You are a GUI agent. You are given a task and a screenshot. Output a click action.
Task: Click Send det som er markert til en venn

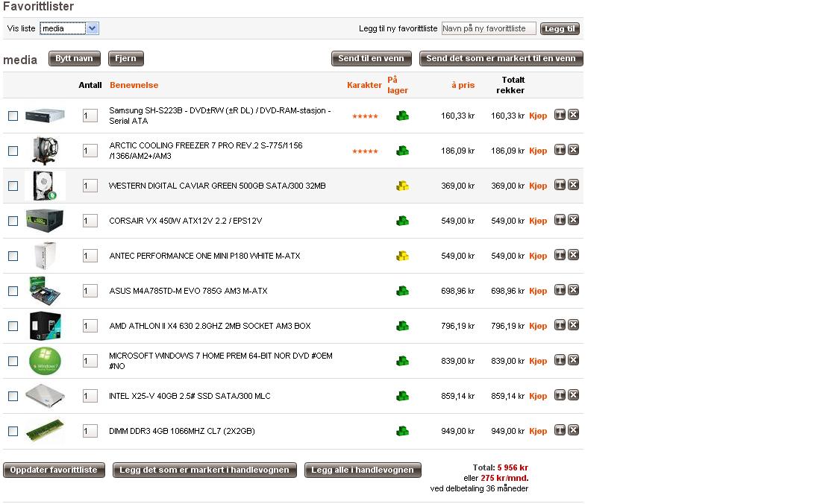pyautogui.click(x=501, y=58)
